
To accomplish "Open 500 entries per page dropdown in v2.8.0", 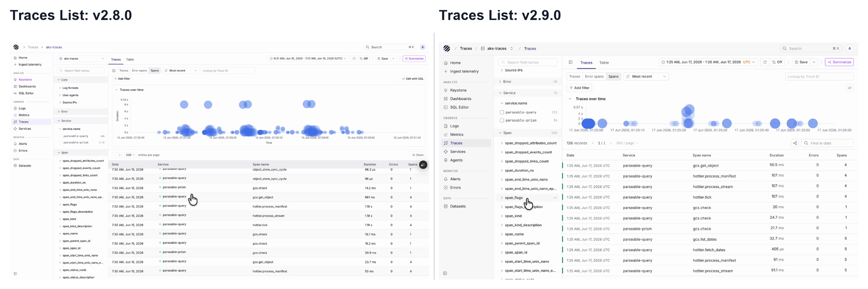I will point(130,155).
